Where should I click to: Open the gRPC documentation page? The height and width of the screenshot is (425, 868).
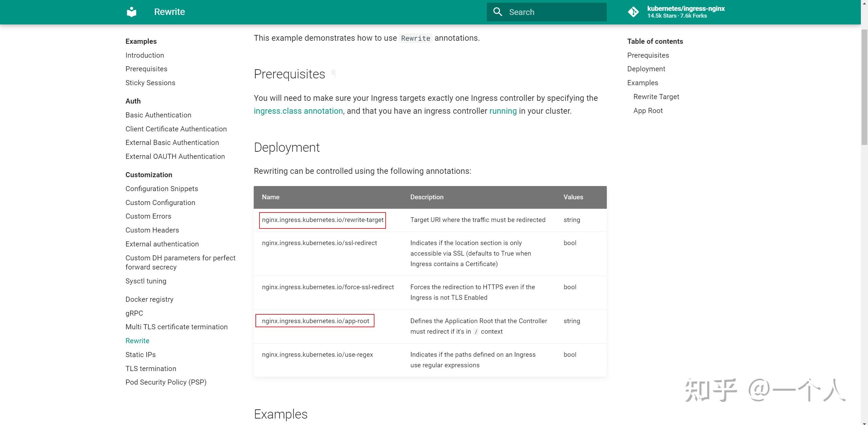click(x=134, y=313)
